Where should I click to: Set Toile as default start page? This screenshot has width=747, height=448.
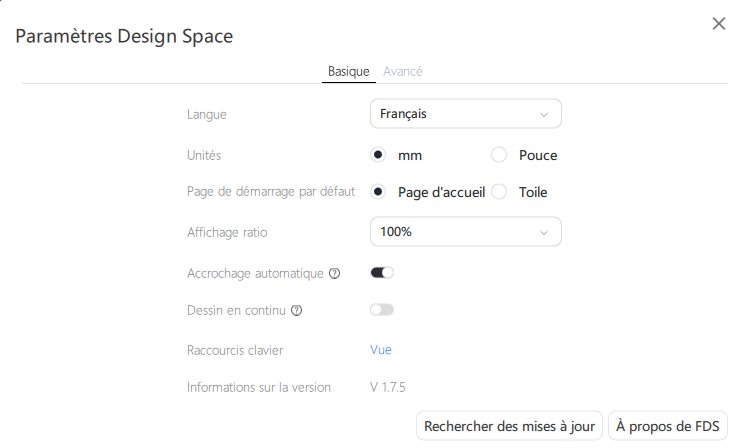[500, 192]
